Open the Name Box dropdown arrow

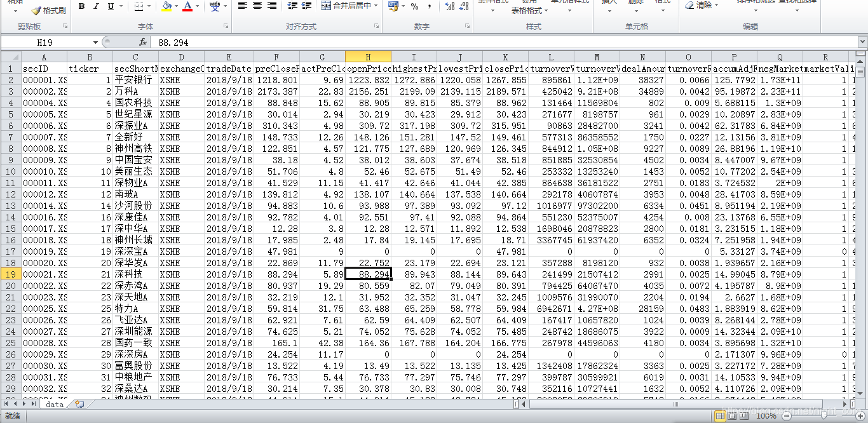[x=96, y=42]
